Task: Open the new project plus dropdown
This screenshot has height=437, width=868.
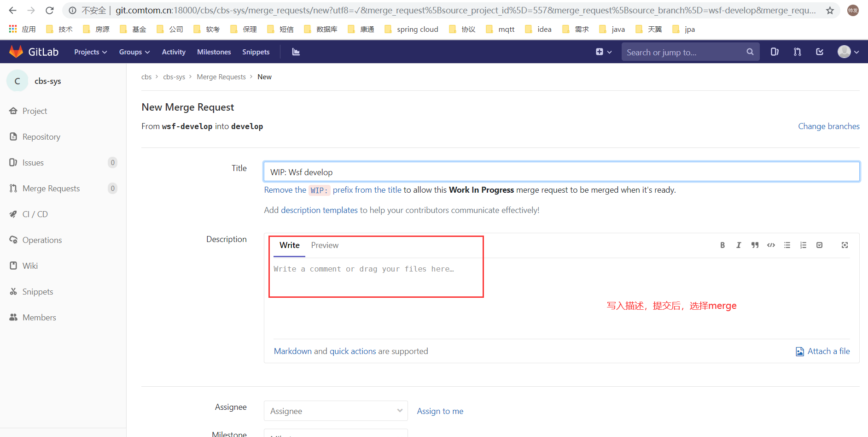Action: click(x=603, y=52)
